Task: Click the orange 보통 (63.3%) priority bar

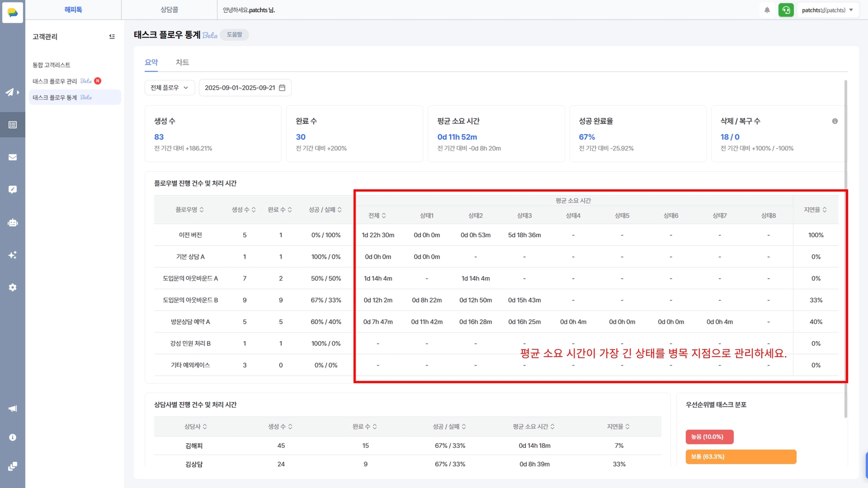Action: pyautogui.click(x=740, y=457)
